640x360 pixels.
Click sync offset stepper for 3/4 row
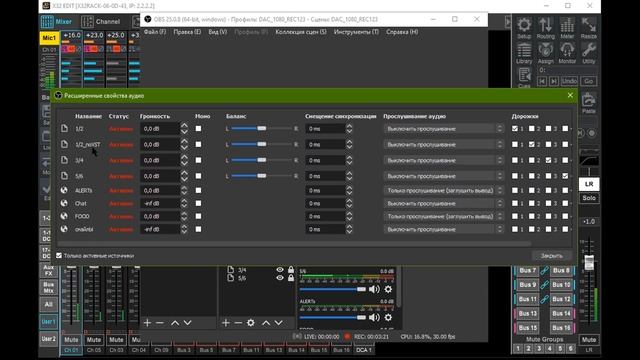coord(349,160)
